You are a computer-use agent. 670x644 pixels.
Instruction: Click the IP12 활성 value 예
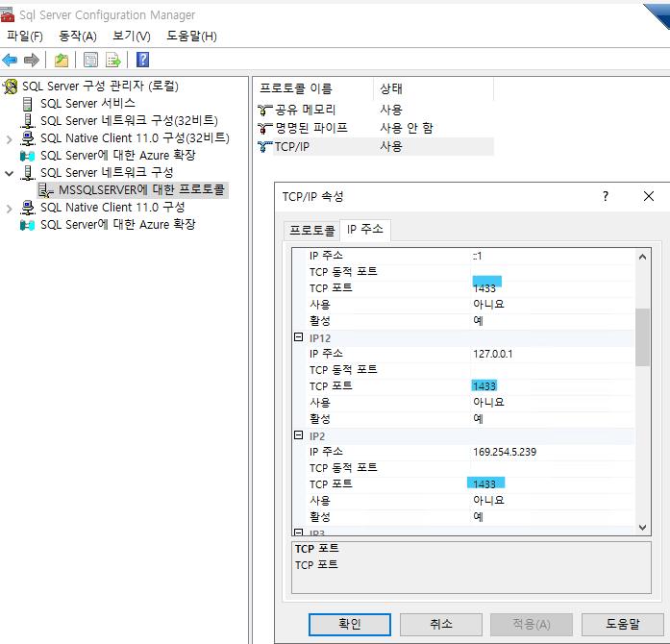(x=478, y=418)
